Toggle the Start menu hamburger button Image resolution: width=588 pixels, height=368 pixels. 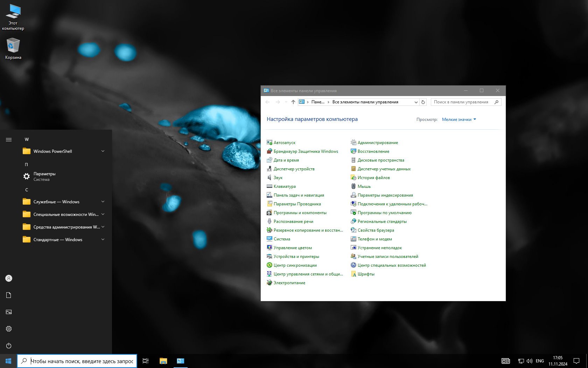pyautogui.click(x=9, y=139)
